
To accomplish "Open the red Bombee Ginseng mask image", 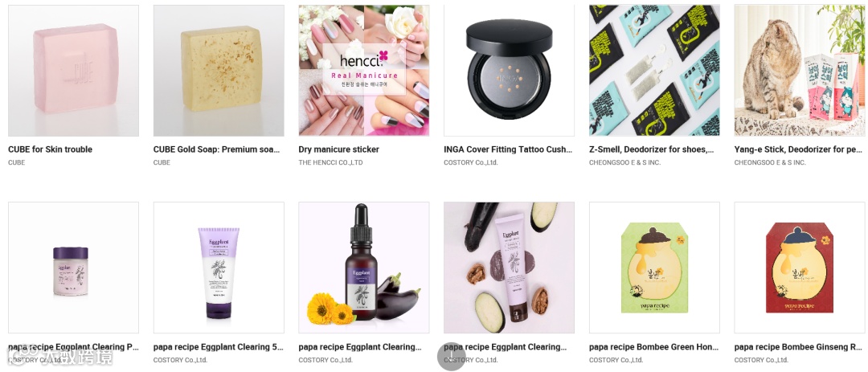I will [800, 268].
